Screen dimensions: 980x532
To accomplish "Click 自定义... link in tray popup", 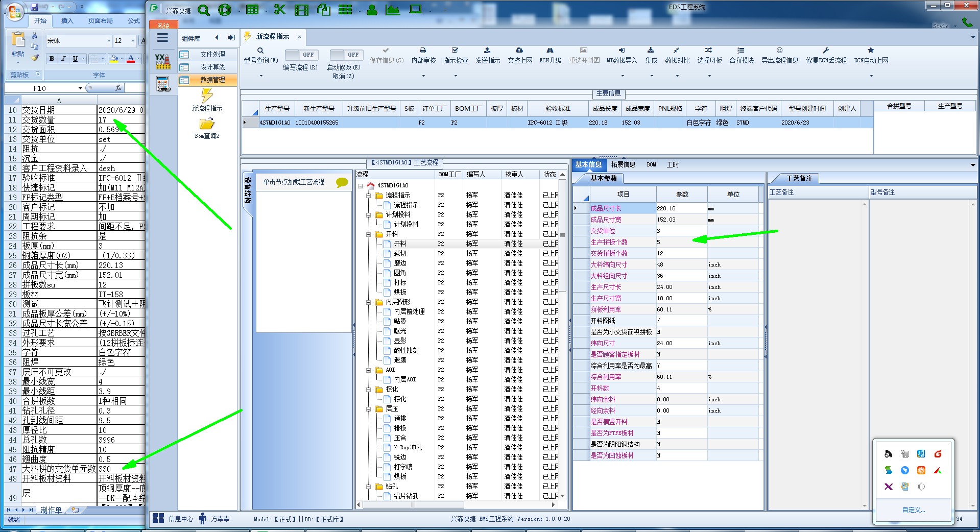I will coord(914,510).
